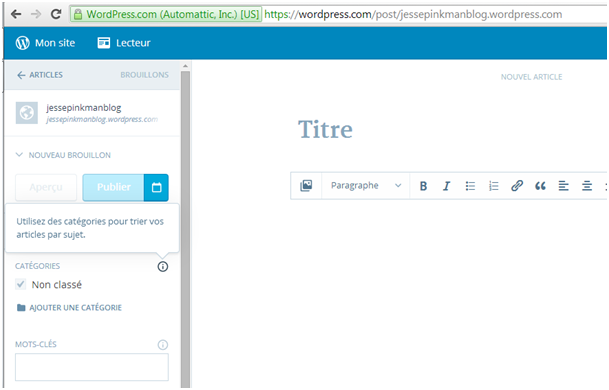Click the jessepinkmanblog site globe avatar
609x390 pixels.
tap(27, 113)
